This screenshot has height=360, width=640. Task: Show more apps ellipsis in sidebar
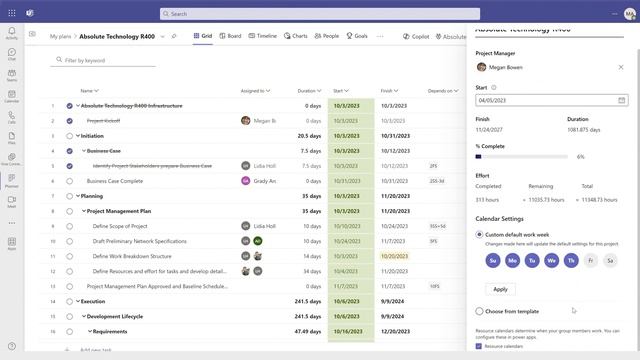pos(12,223)
